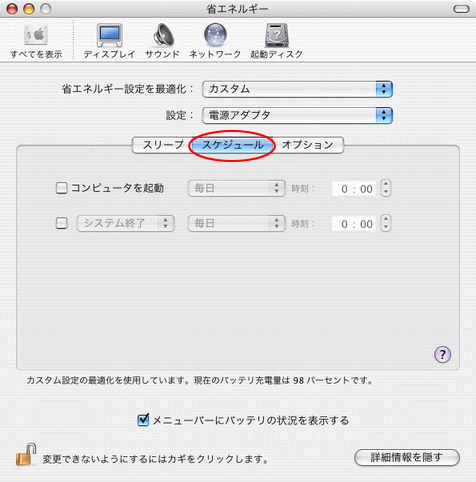476x482 pixels.
Task: Click the startup time stepper arrows
Action: click(386, 188)
